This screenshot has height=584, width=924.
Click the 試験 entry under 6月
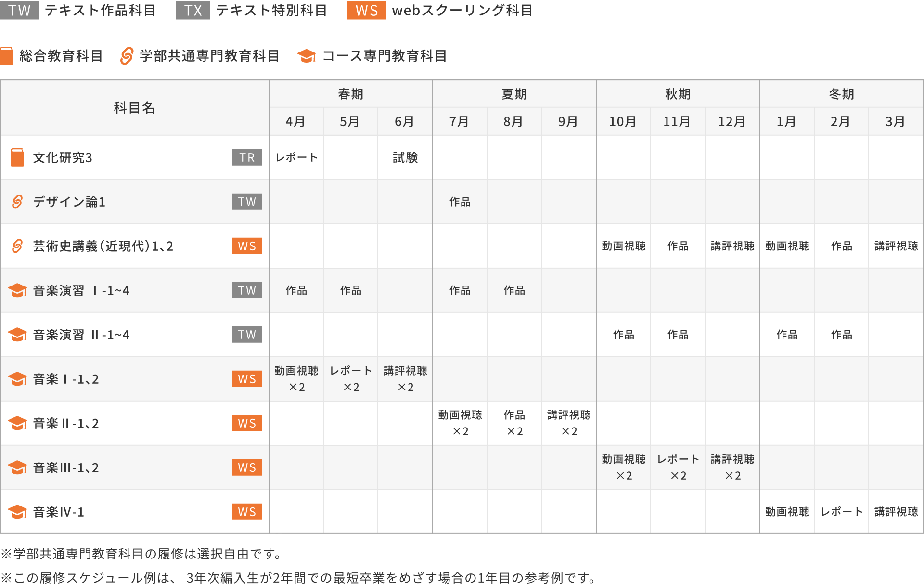pyautogui.click(x=405, y=157)
